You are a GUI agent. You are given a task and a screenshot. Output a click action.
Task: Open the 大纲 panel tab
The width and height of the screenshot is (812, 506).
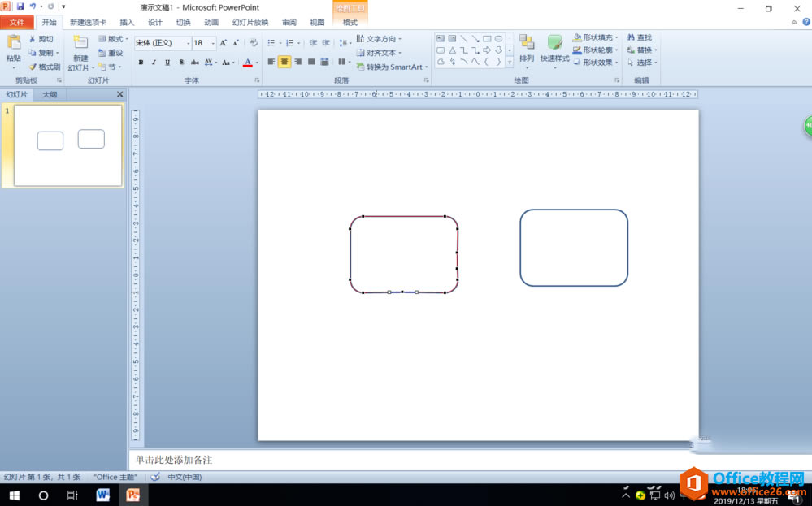pos(49,94)
